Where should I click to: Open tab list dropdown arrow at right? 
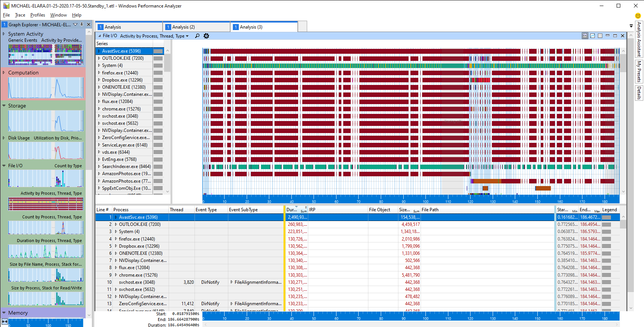[631, 26]
